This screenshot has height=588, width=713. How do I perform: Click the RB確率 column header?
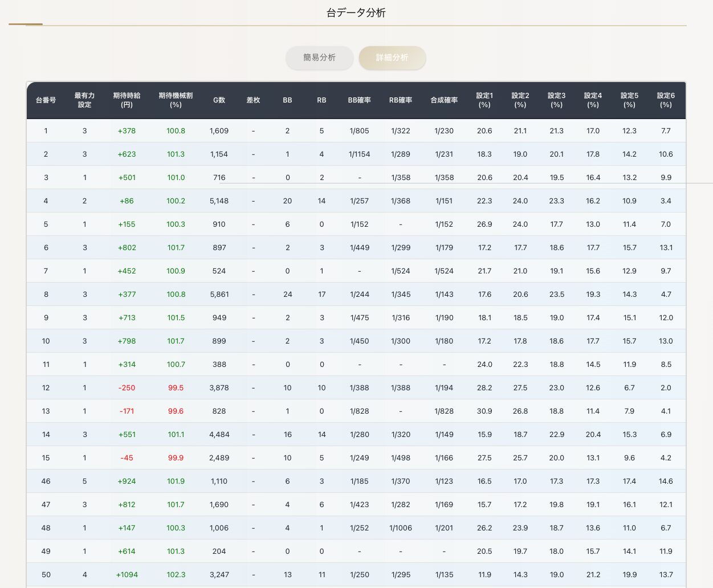(401, 100)
